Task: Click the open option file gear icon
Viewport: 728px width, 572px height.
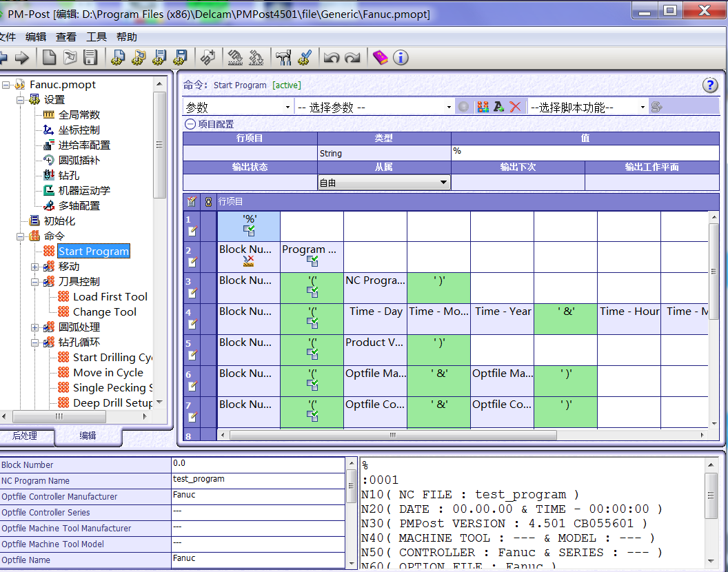Action: point(139,58)
